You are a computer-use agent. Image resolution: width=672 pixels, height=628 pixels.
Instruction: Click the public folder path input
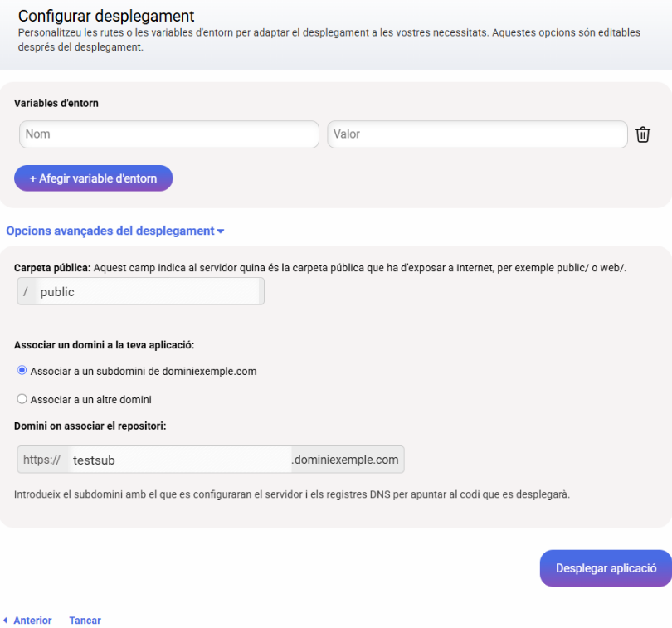point(149,291)
